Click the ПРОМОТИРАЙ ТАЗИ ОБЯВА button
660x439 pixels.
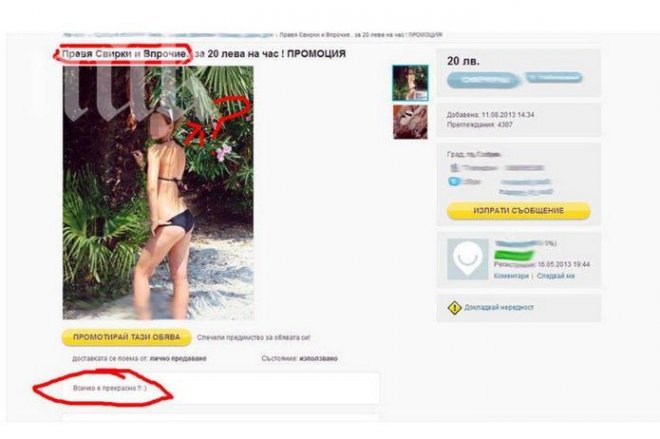pos(126,338)
